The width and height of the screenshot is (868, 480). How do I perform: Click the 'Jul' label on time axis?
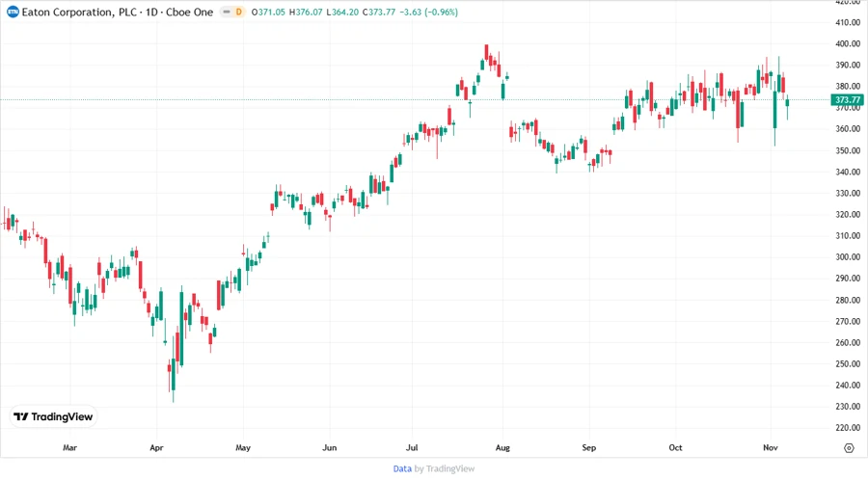point(411,447)
